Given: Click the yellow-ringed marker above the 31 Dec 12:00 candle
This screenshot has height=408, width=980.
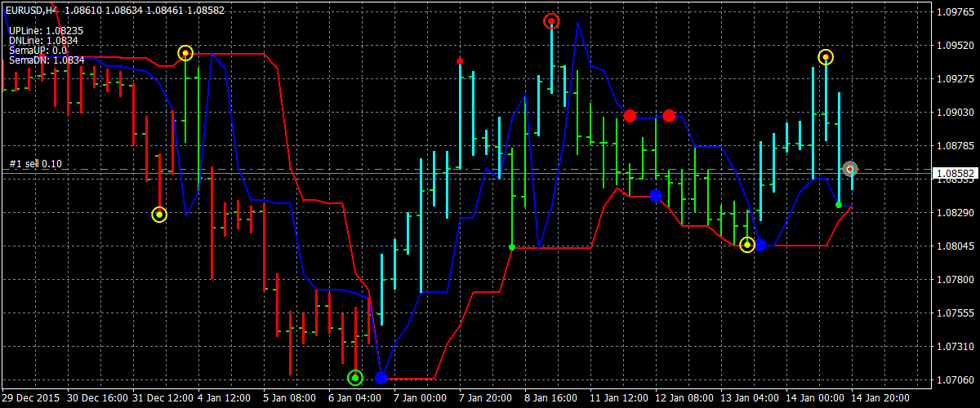Looking at the screenshot, I should coord(185,53).
